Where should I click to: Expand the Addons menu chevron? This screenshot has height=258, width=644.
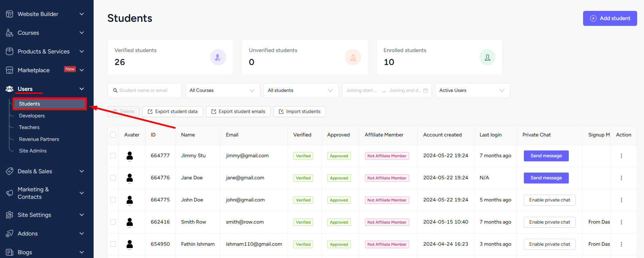point(82,233)
